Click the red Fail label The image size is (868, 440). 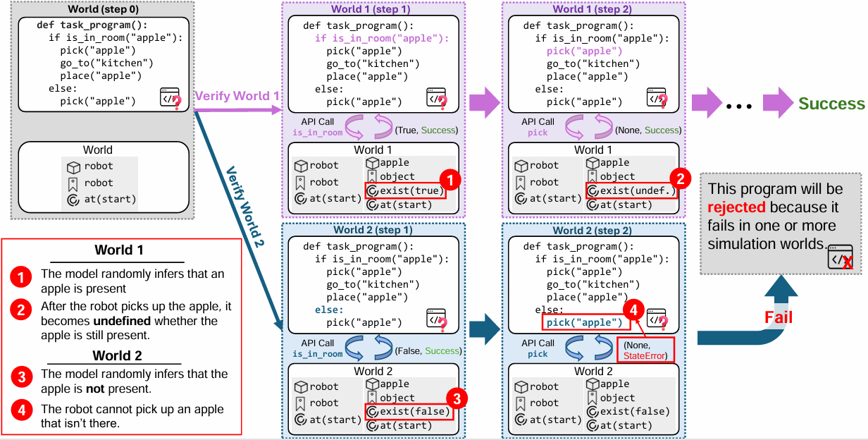point(779,317)
